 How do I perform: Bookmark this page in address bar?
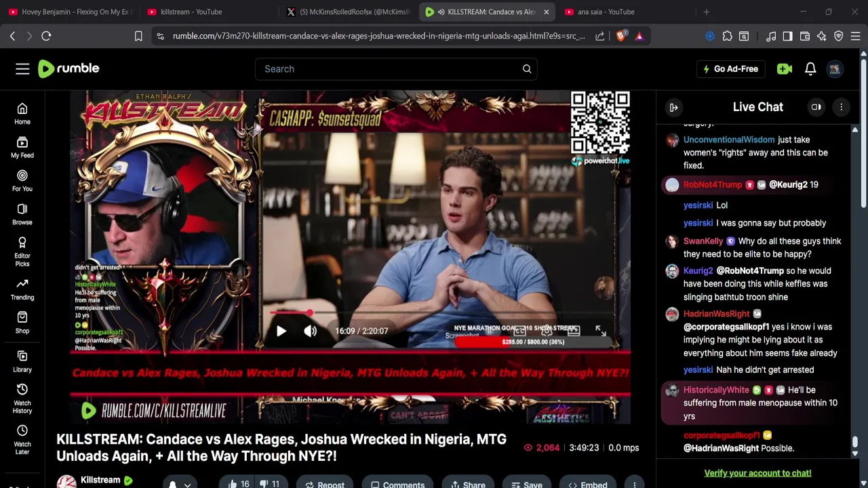tap(138, 36)
